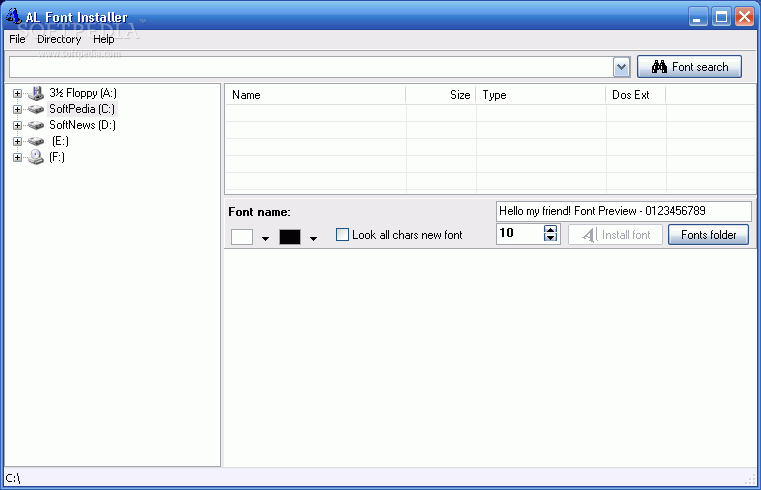Image resolution: width=761 pixels, height=490 pixels.
Task: Click the font preview text field
Action: tap(624, 211)
